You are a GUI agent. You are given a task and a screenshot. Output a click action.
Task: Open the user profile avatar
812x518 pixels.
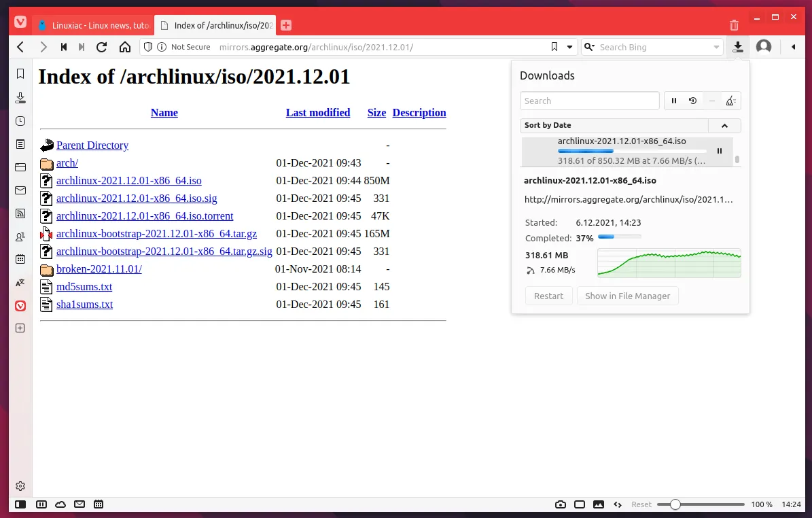click(x=764, y=47)
